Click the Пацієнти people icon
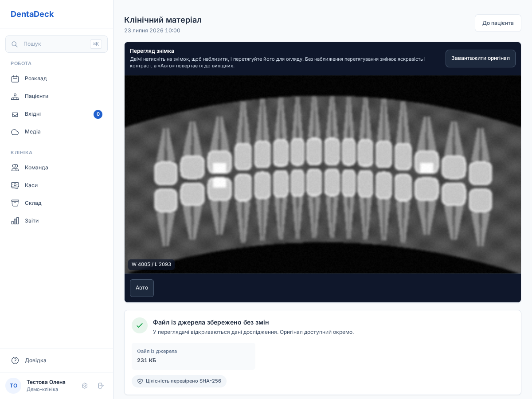 point(15,96)
